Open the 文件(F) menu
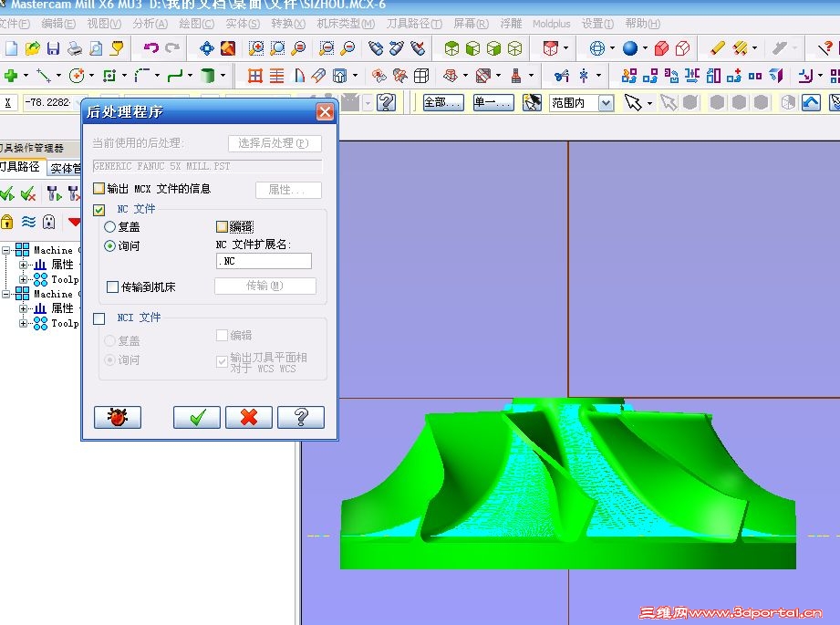Screen dimensions: 840x625 point(14,24)
